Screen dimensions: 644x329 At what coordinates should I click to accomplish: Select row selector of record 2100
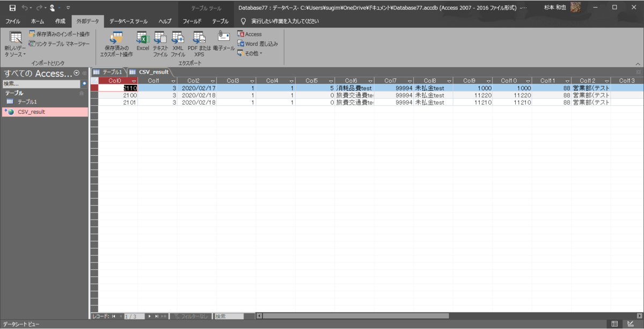94,95
